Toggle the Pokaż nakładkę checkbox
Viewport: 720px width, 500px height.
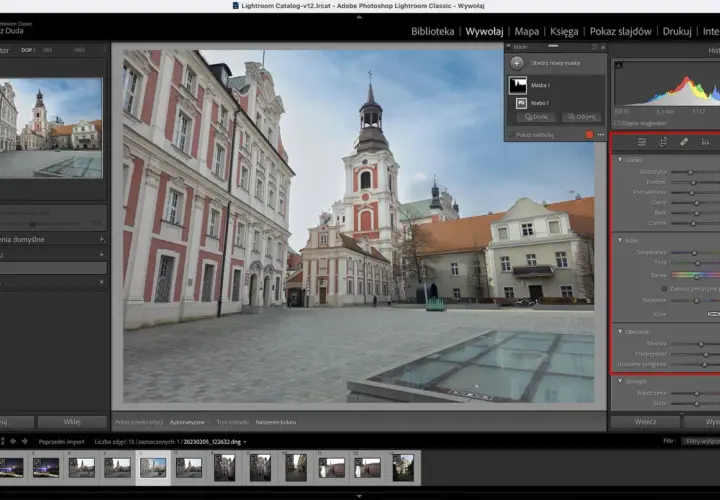511,135
